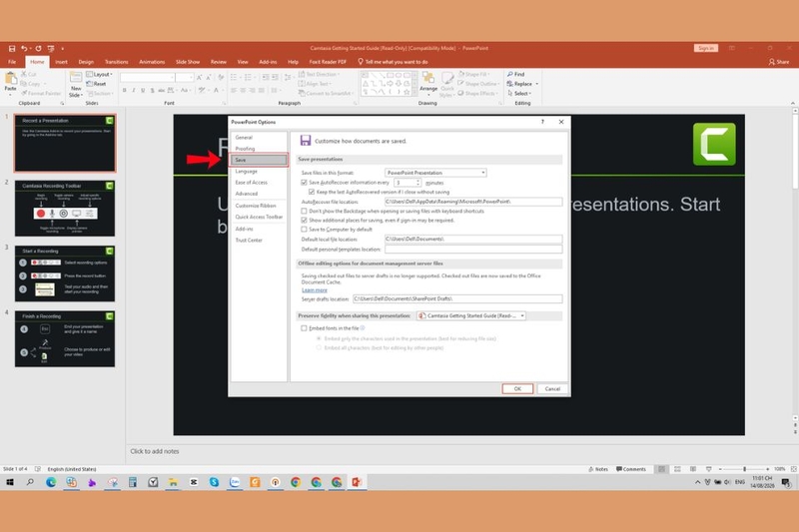Click the taskbar search magnifier
Image resolution: width=799 pixels, height=532 pixels.
(30, 482)
